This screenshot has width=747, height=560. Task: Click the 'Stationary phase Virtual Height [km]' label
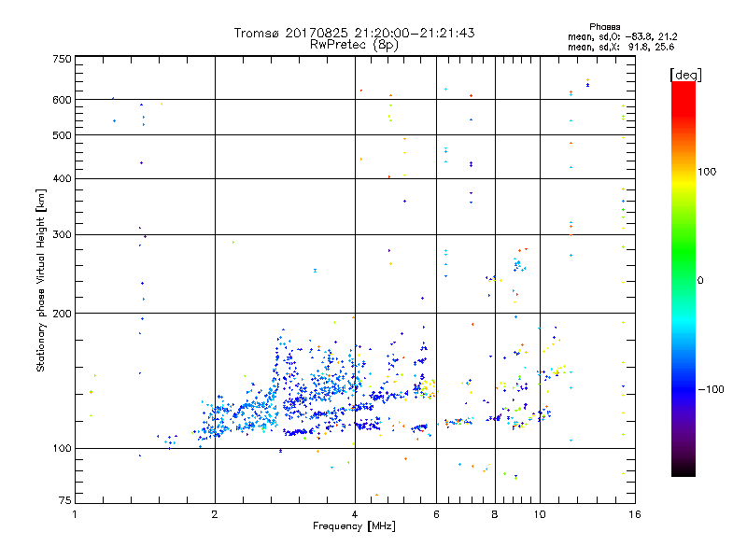pos(40,280)
